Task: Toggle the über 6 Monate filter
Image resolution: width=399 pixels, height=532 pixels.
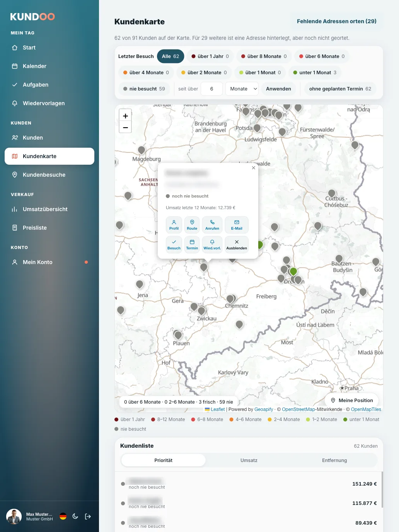Action: [x=322, y=56]
